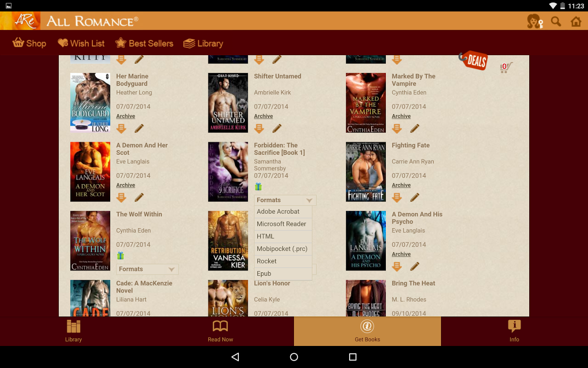Open Shifter Untamed cover thumbnail
The width and height of the screenshot is (588, 368).
[x=228, y=103]
